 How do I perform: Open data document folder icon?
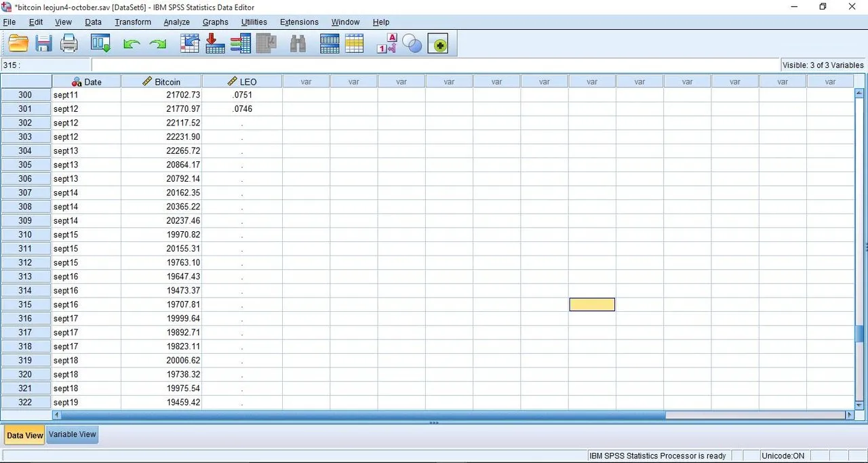click(18, 44)
